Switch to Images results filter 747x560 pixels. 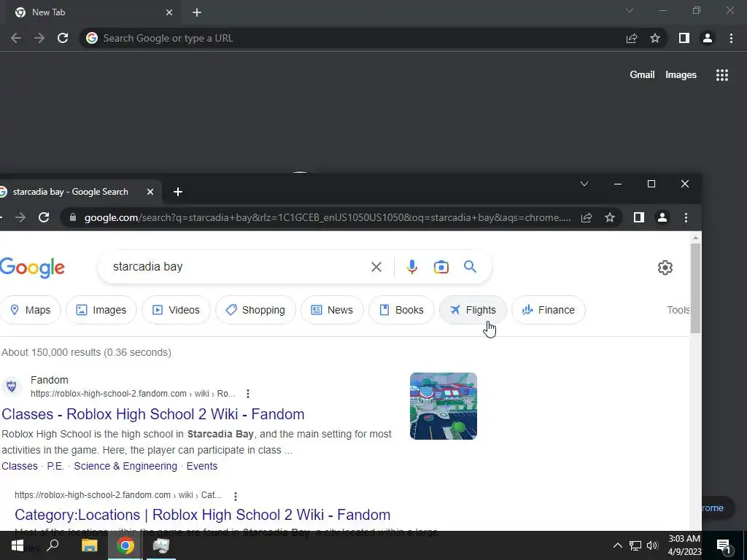coord(101,310)
